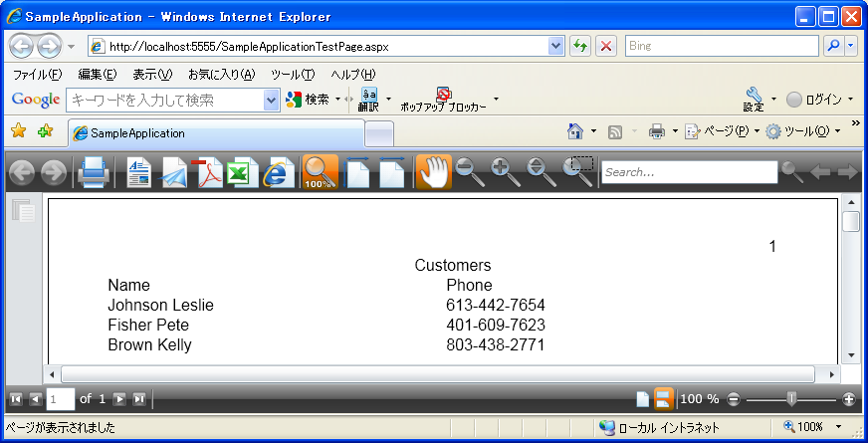The image size is (868, 443).
Task: Click Google toolbar 検索 button
Action: 308,100
